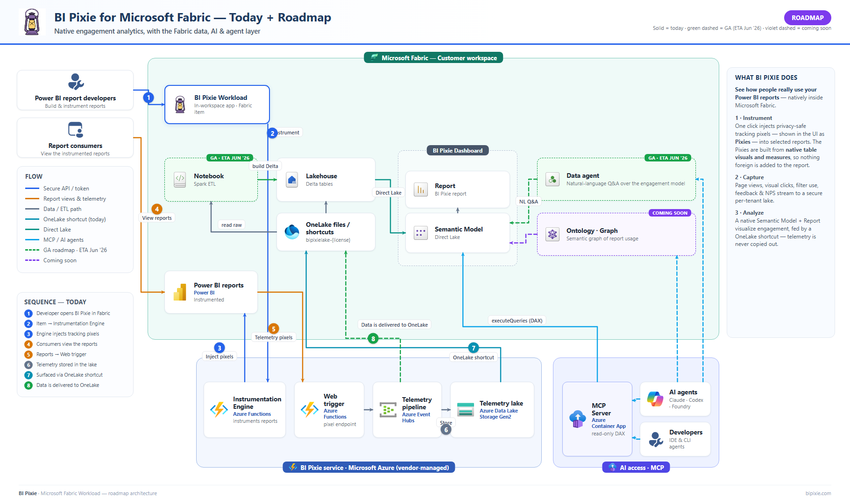Viewport: 850px width, 504px height.
Task: Click the Microsoft Fabric Customer workspace banner
Action: (433, 58)
